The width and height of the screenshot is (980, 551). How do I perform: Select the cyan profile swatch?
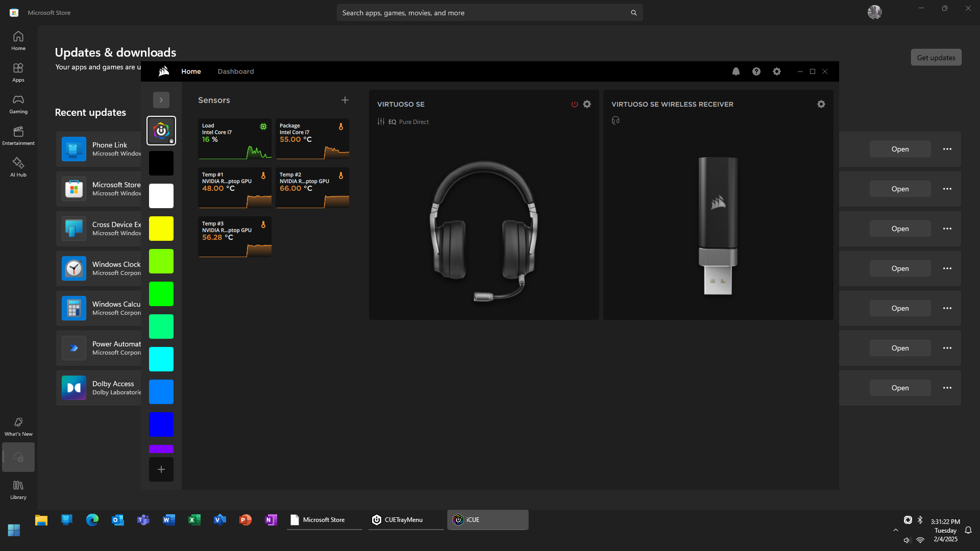[161, 359]
